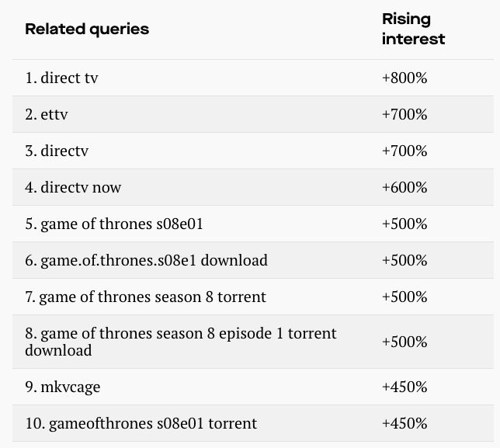Select the 'directv' query entry

coord(57,151)
